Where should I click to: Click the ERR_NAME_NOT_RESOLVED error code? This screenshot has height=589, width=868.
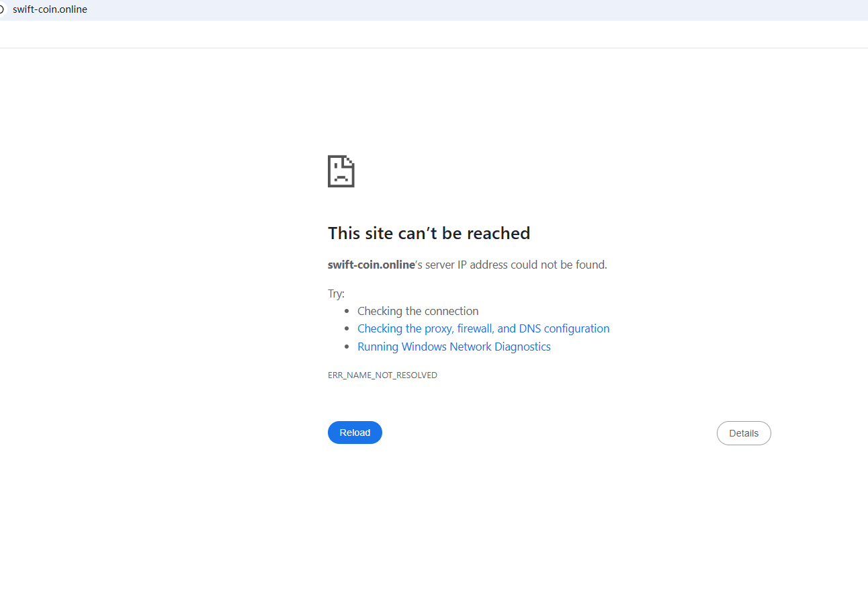pyautogui.click(x=382, y=375)
